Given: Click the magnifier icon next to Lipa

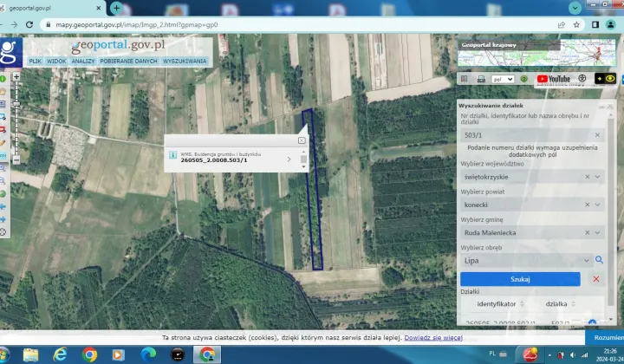Looking at the screenshot, I should (x=598, y=259).
